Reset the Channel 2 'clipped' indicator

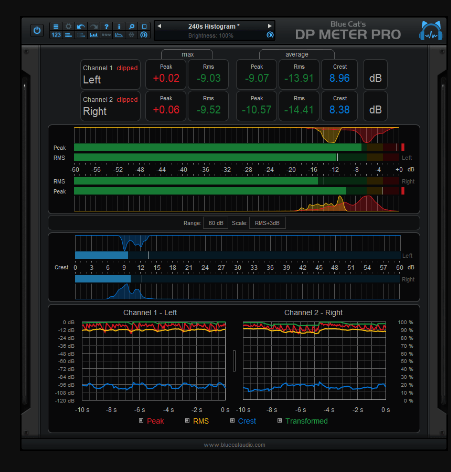[127, 99]
